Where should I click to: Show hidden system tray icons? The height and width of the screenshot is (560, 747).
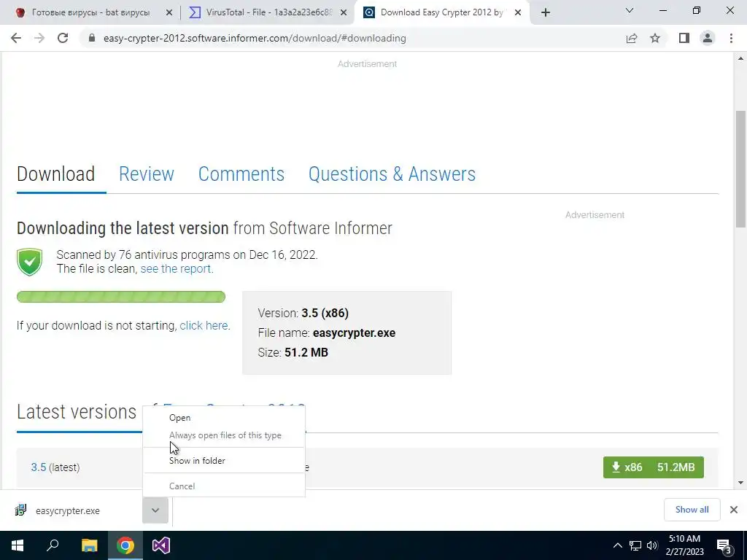[x=617, y=545]
